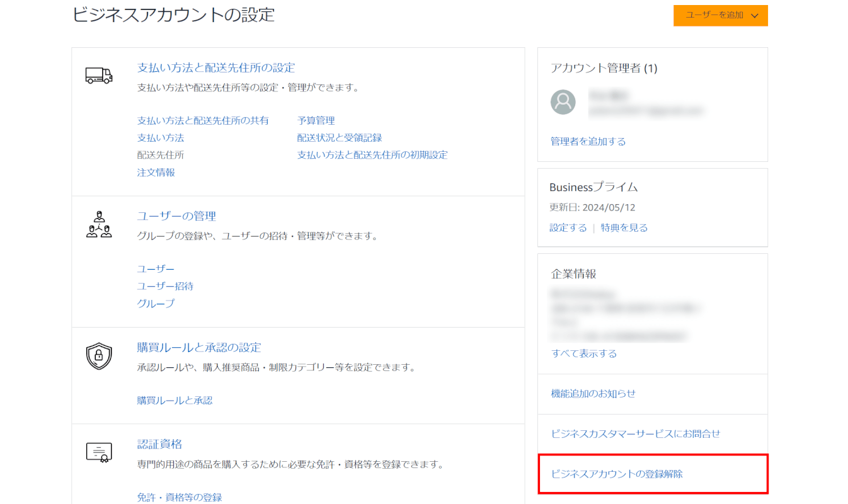This screenshot has height=504, width=848.
Task: Open the グループ link
Action: (156, 303)
